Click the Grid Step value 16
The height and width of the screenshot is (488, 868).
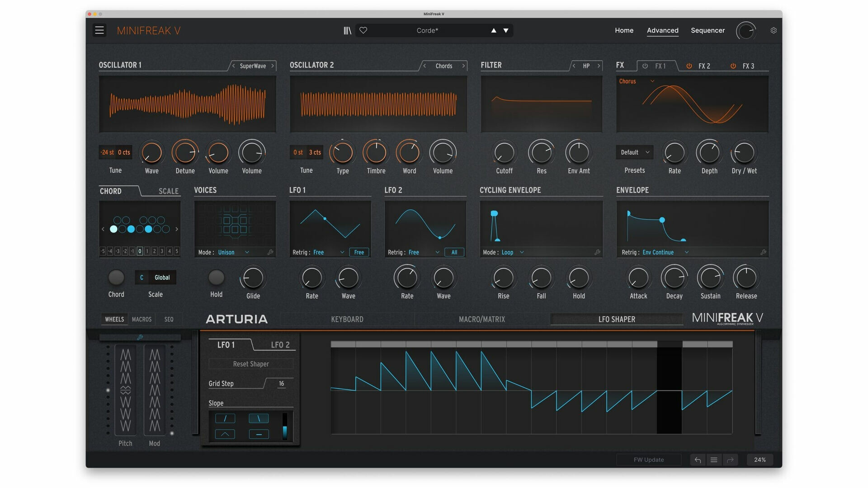pos(281,384)
